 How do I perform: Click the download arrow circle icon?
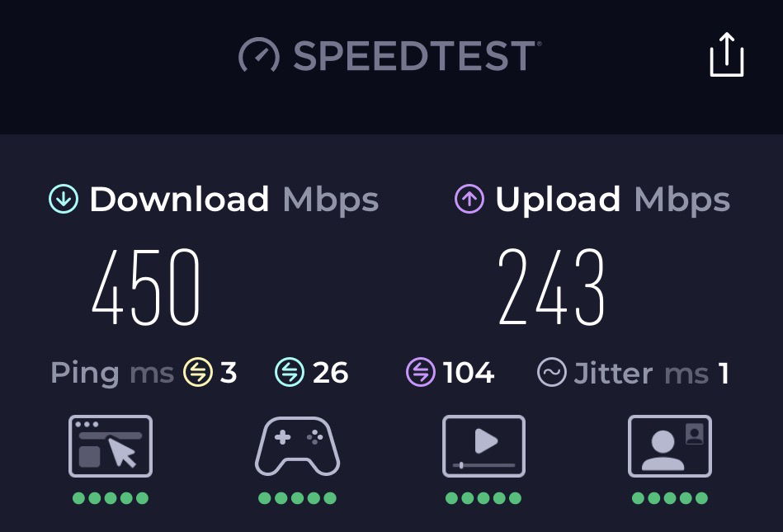tap(64, 199)
